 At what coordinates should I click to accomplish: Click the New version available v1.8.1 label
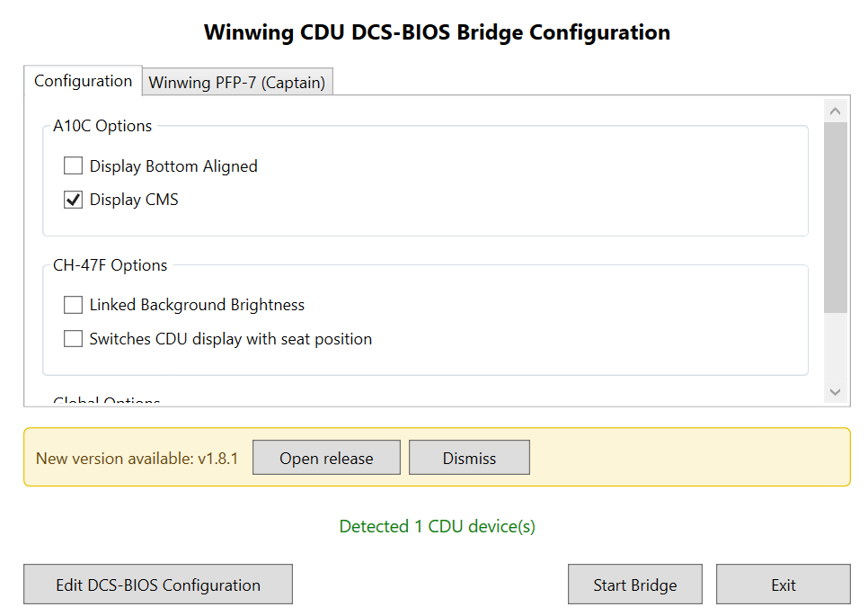(x=137, y=459)
